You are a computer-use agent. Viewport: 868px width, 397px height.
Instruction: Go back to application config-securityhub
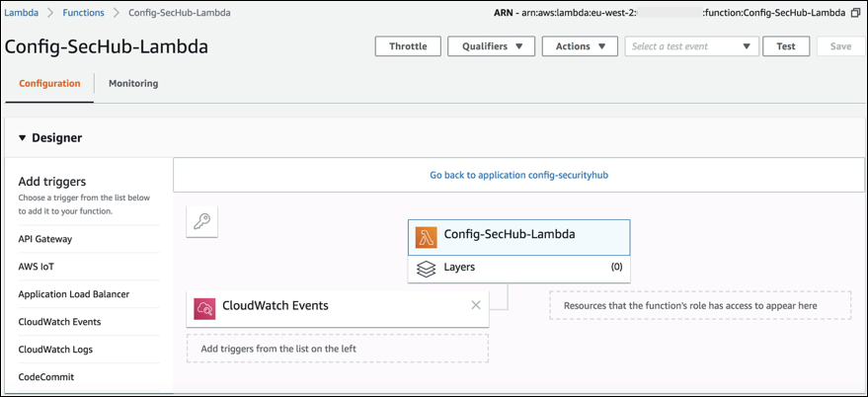(519, 175)
